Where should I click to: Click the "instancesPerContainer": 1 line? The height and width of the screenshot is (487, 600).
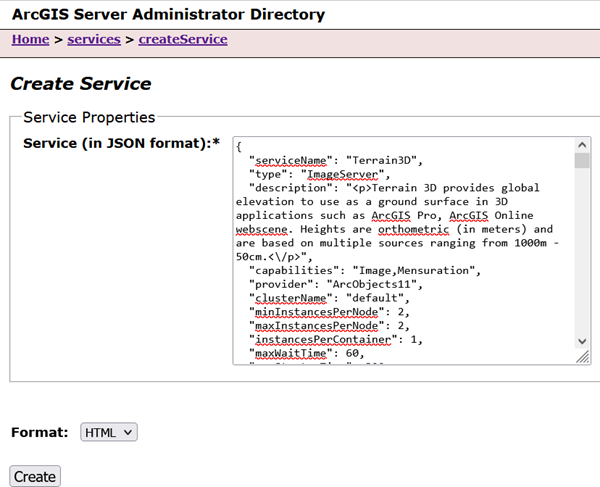[x=336, y=339]
